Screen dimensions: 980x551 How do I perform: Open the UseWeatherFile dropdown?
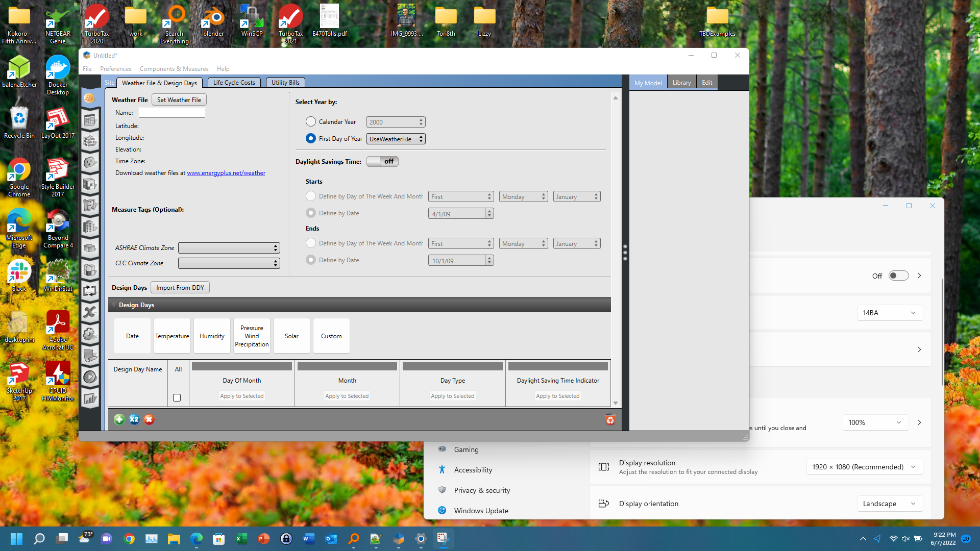pos(395,138)
